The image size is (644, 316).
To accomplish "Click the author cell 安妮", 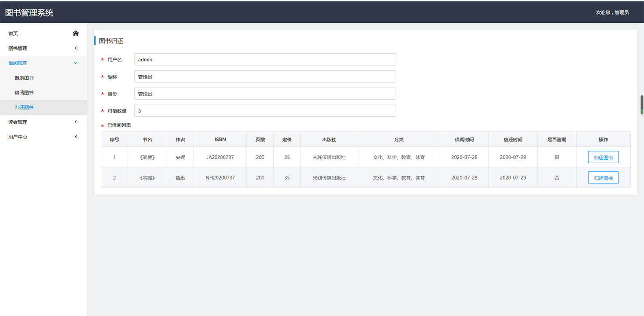I will click(x=180, y=158).
